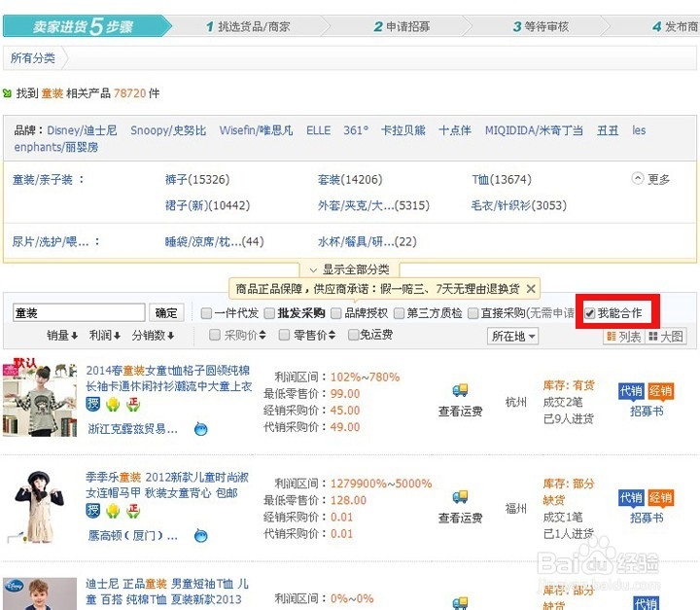Click the 所有分类 breadcrumb
The height and width of the screenshot is (610, 700).
[33, 58]
